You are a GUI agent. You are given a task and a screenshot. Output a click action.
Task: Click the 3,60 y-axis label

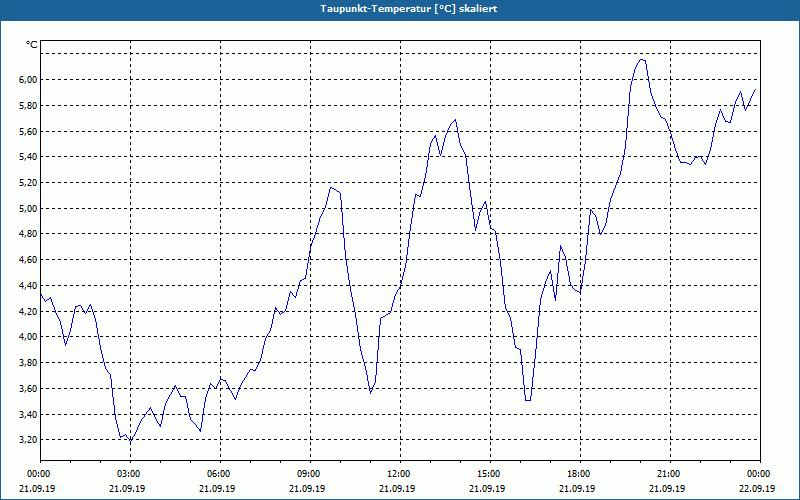29,388
